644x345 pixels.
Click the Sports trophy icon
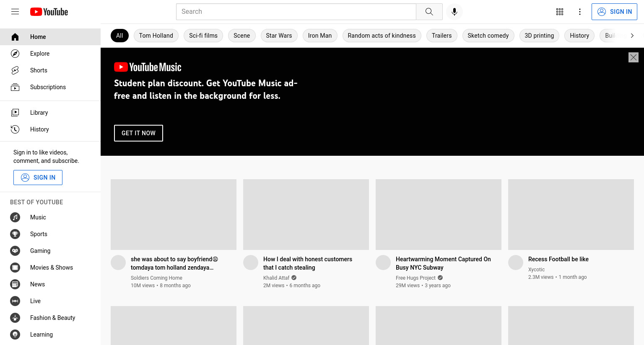coord(15,234)
